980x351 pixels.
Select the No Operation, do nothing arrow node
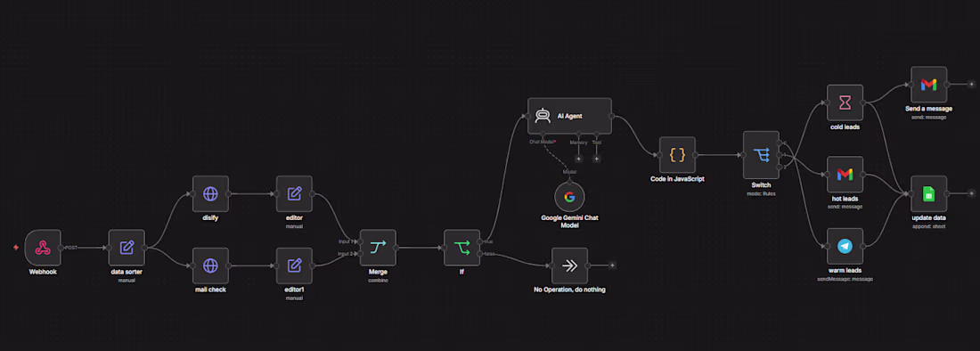(569, 265)
